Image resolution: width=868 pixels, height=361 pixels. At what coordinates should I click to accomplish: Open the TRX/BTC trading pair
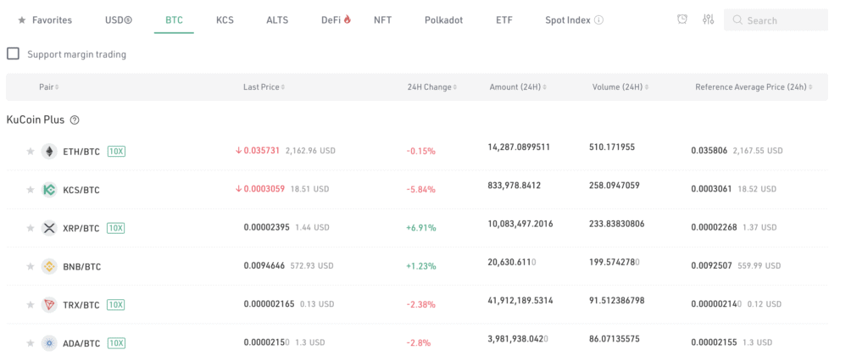(81, 304)
